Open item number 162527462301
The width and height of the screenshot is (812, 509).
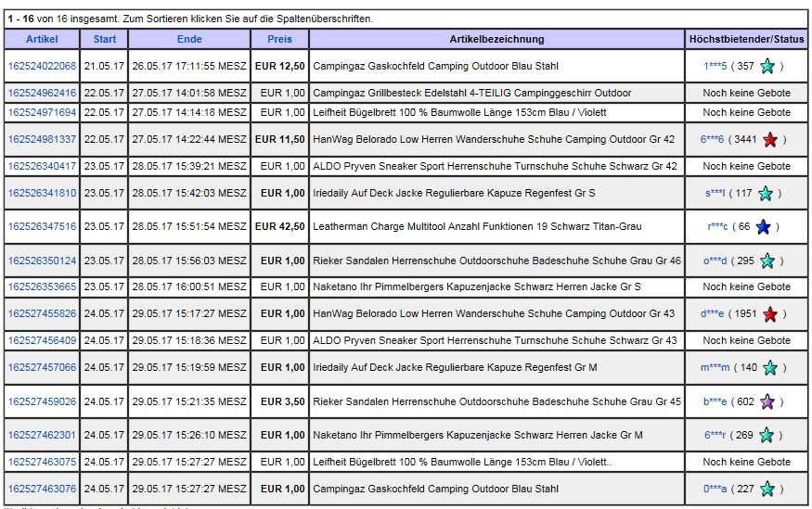[42, 435]
